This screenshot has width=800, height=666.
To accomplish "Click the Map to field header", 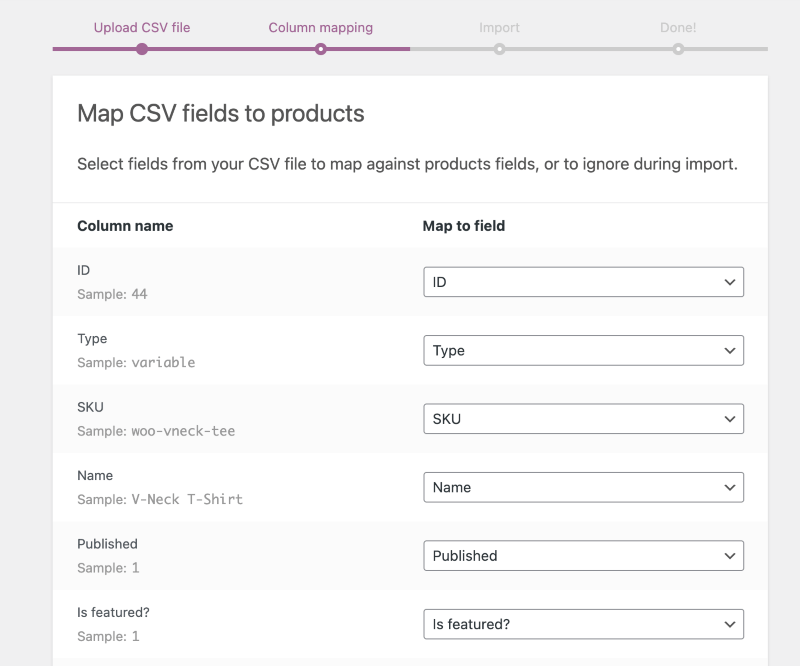I will (x=464, y=226).
